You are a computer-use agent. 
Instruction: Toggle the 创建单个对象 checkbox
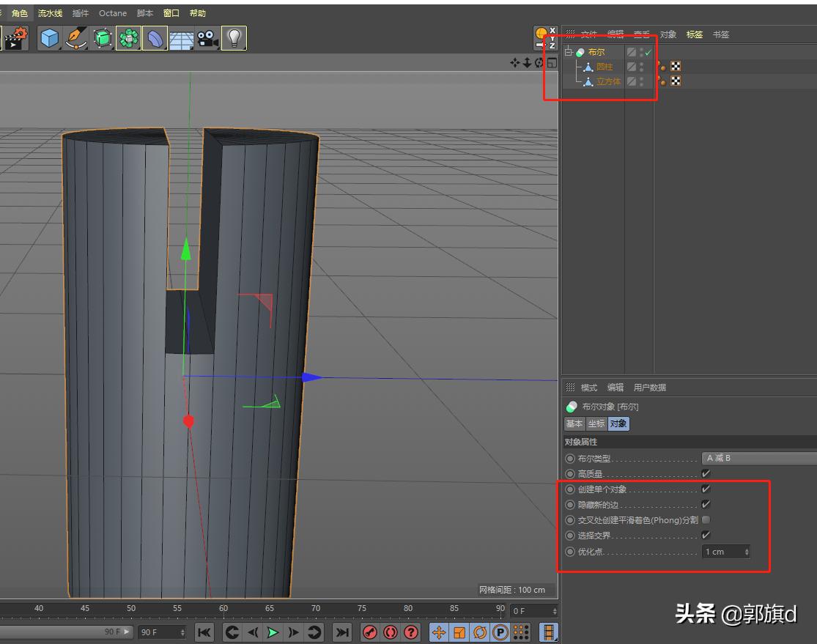tap(706, 489)
